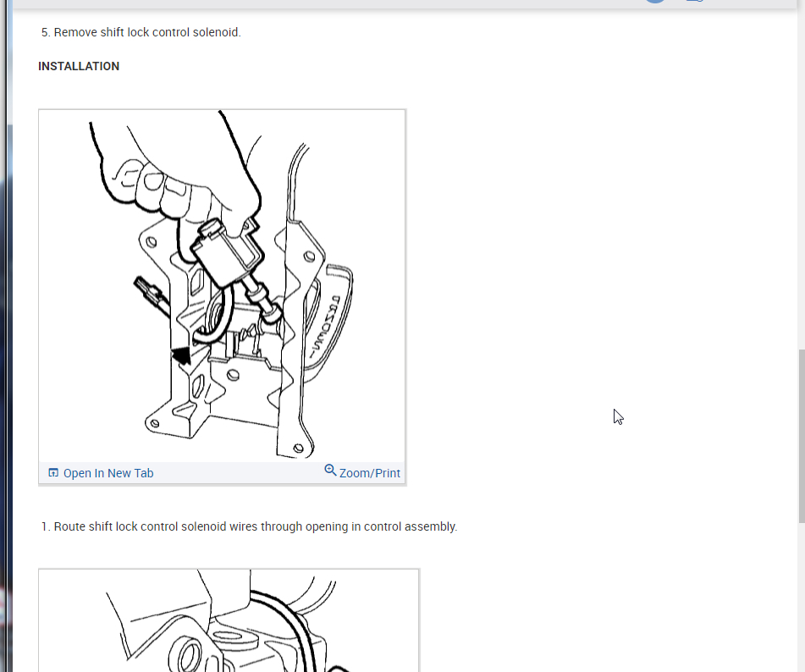805x672 pixels.
Task: Open Zoom/Print for the solenoid diagram
Action: click(x=362, y=472)
